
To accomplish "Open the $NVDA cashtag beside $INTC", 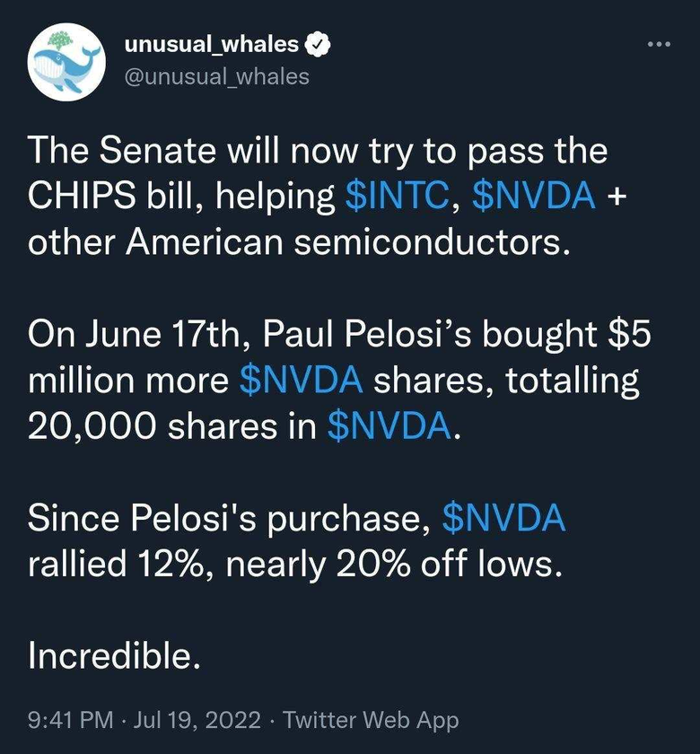I will (x=534, y=196).
